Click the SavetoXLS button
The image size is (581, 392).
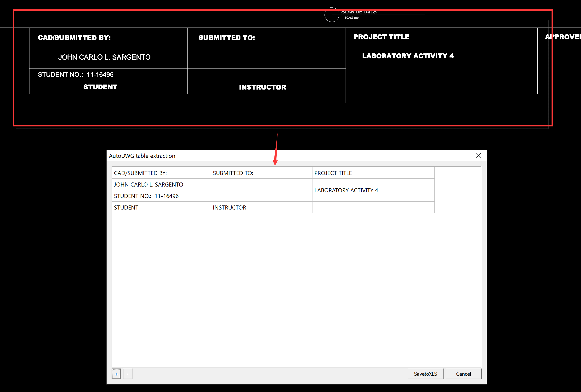click(x=425, y=374)
